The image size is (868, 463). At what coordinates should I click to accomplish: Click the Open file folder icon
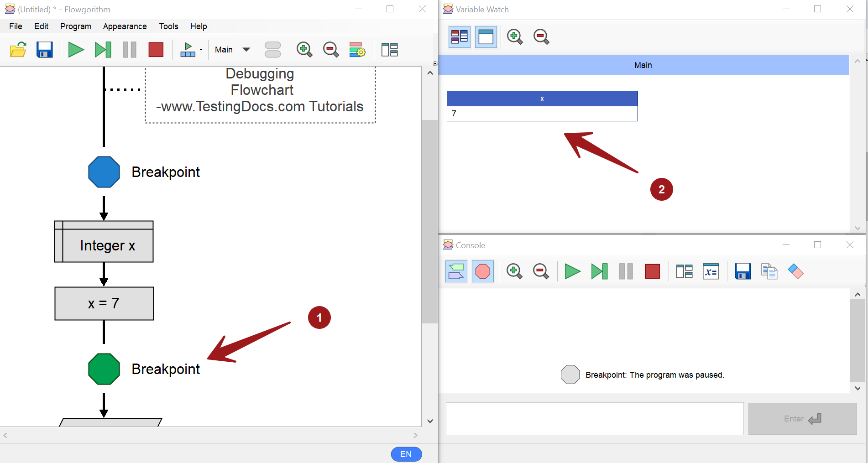[18, 50]
